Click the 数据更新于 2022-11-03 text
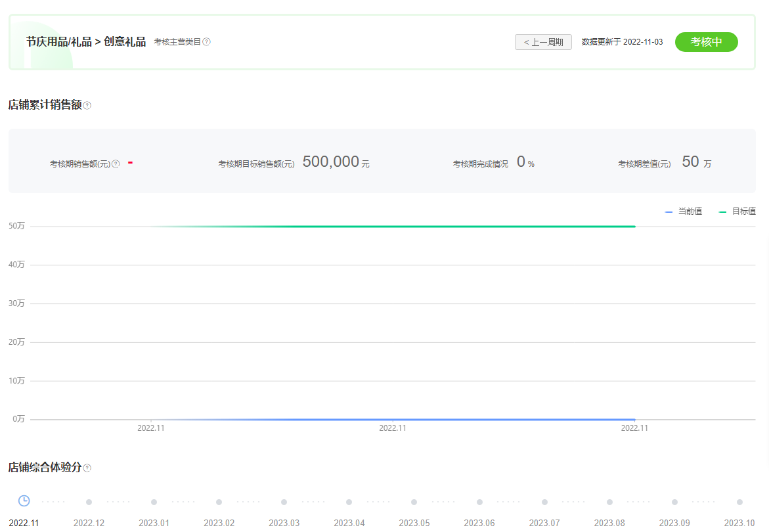The width and height of the screenshot is (769, 532). click(x=622, y=42)
